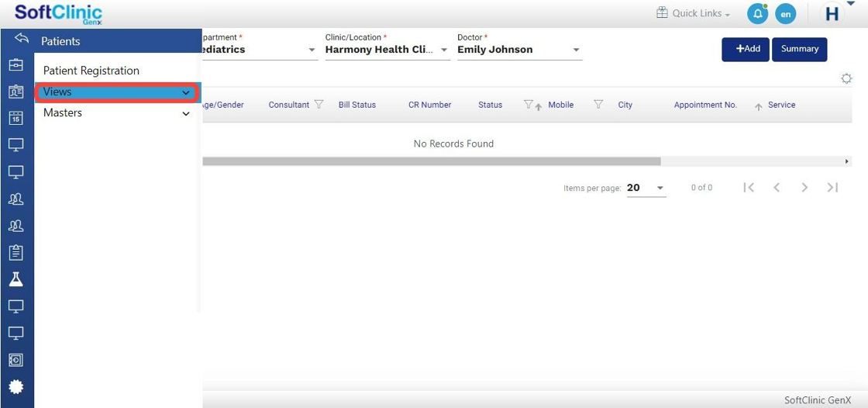Select the Masters menu item
The height and width of the screenshot is (408, 868).
click(117, 113)
